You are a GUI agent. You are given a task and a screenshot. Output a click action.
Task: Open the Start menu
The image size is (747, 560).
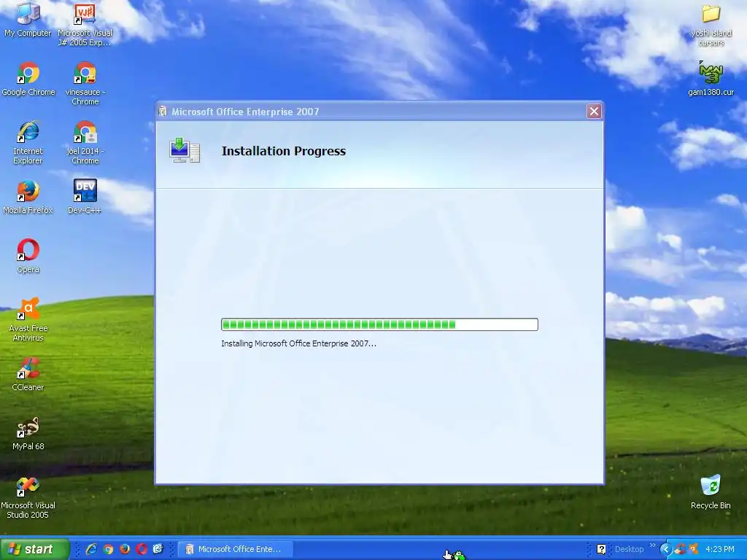click(34, 549)
